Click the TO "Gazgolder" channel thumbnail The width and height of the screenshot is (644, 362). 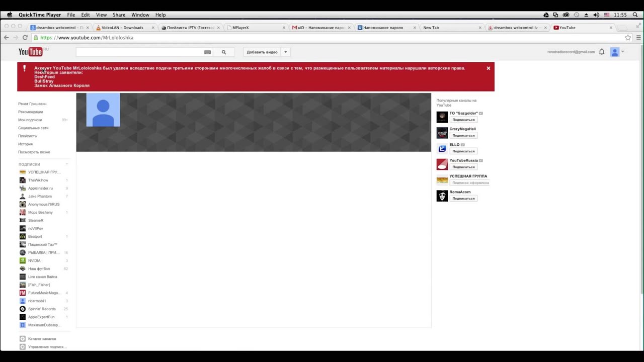click(442, 117)
